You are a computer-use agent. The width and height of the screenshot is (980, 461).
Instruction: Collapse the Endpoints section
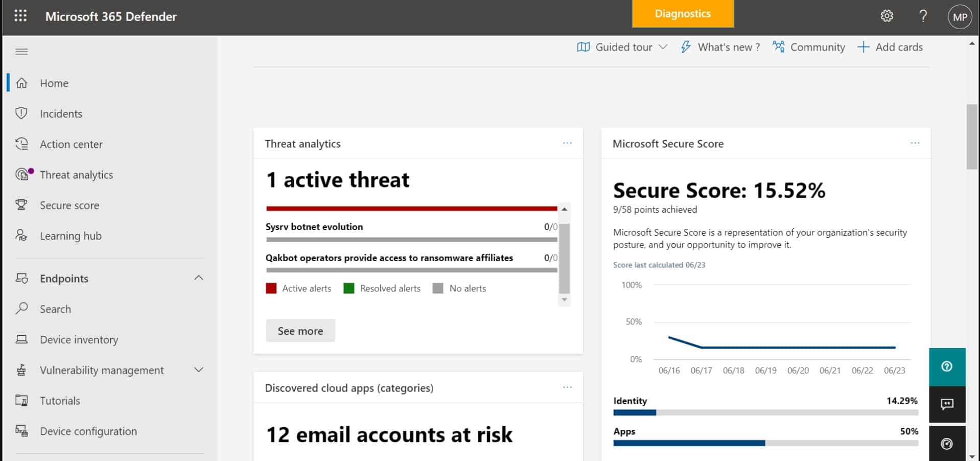[199, 278]
